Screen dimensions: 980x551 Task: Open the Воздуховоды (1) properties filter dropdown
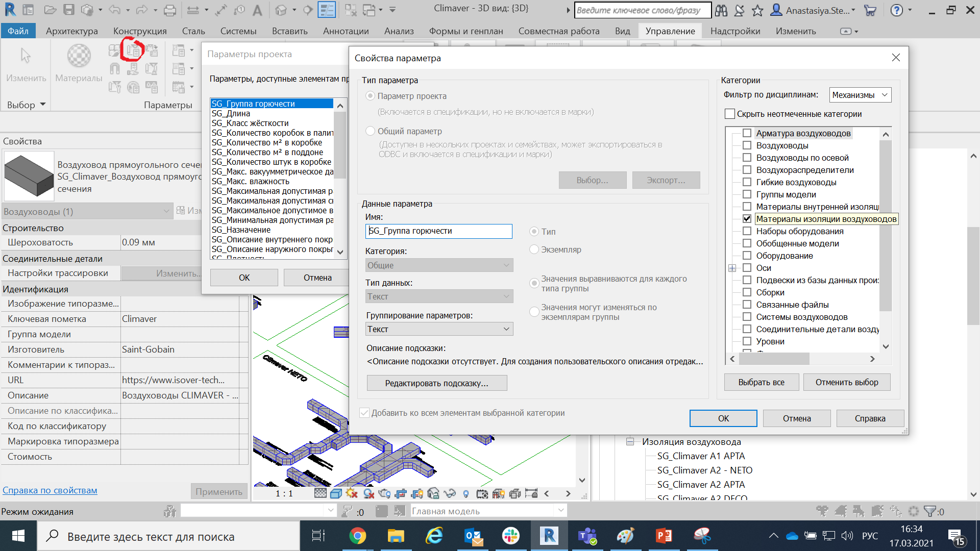pyautogui.click(x=87, y=211)
